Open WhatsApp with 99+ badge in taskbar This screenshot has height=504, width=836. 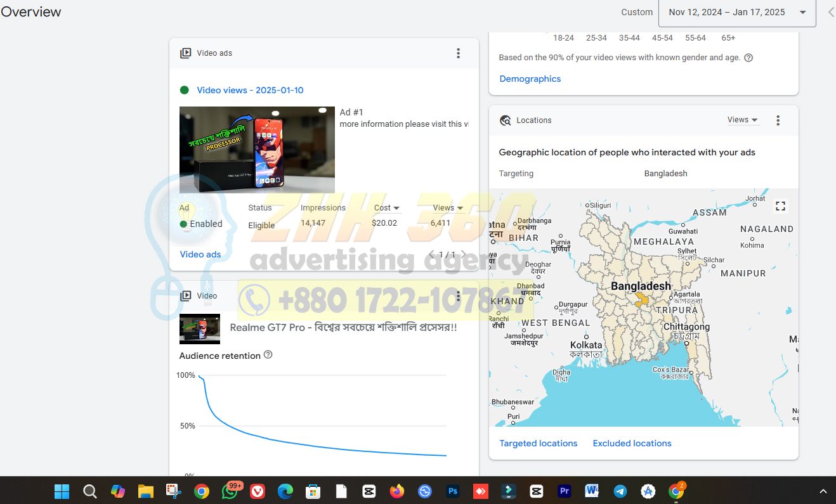pos(231,491)
